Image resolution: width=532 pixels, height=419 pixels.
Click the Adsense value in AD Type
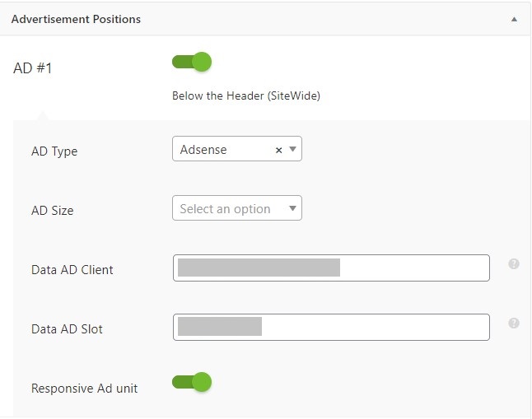click(203, 149)
